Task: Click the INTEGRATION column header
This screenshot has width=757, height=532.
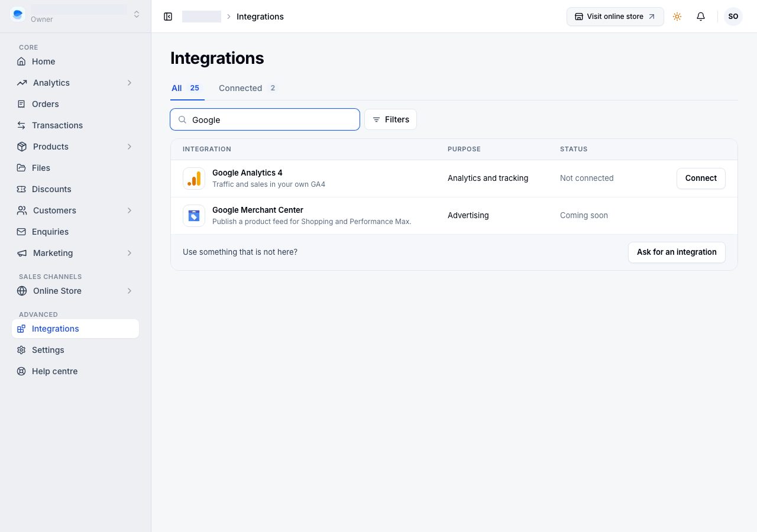Action: [x=207, y=149]
